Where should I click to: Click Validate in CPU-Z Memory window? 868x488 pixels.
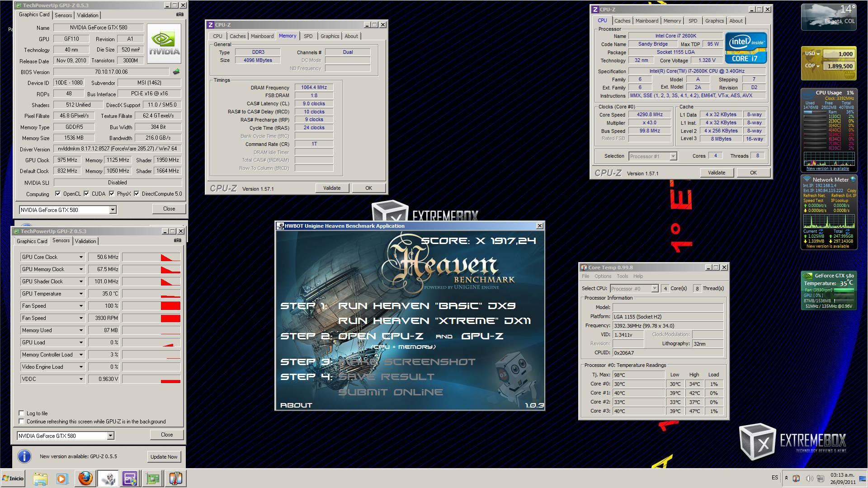click(332, 188)
